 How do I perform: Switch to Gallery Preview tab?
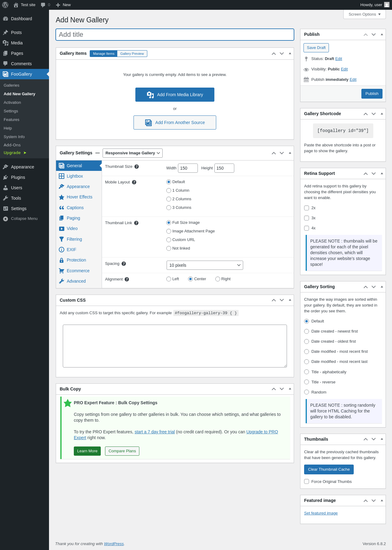132,54
